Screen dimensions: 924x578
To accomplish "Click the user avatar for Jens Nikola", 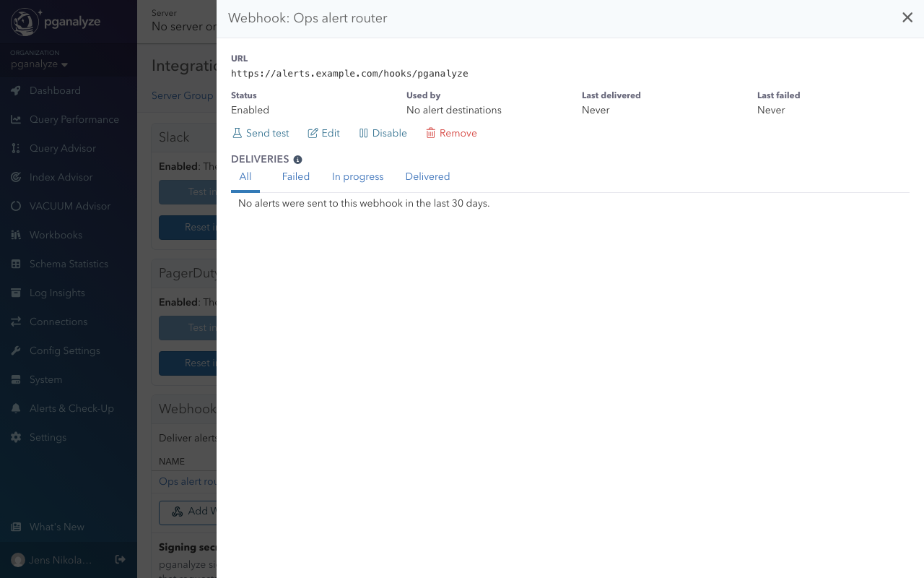I will (18, 560).
